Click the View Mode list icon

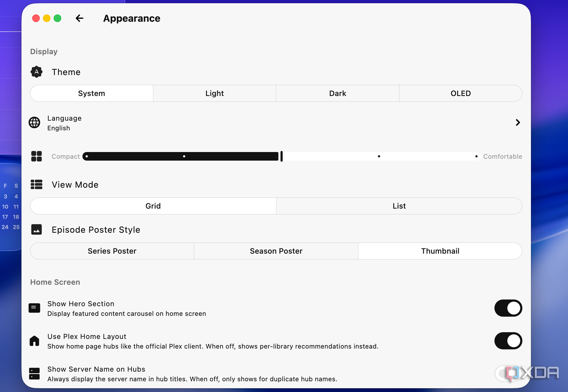click(x=37, y=184)
